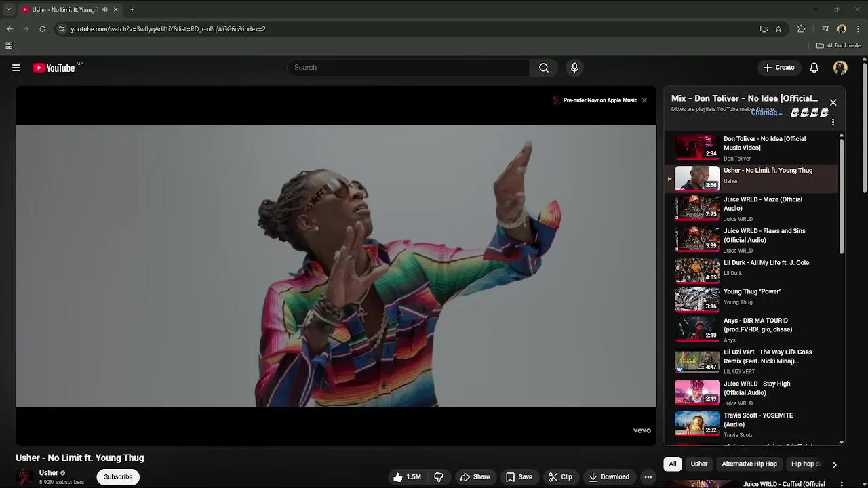Image resolution: width=868 pixels, height=488 pixels.
Task: Download the video
Action: (609, 477)
